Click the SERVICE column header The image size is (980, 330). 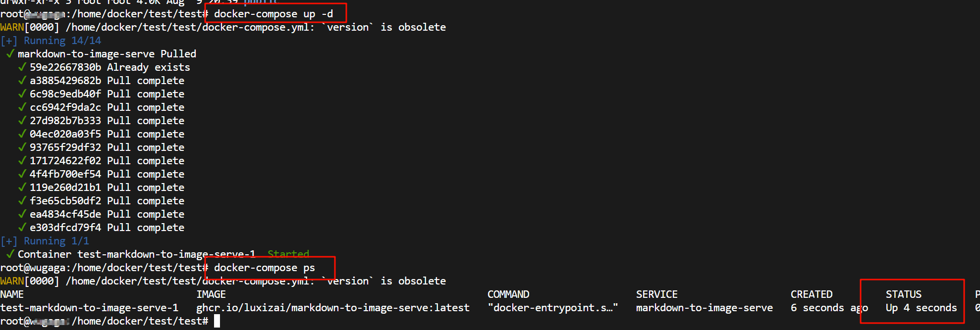click(657, 294)
